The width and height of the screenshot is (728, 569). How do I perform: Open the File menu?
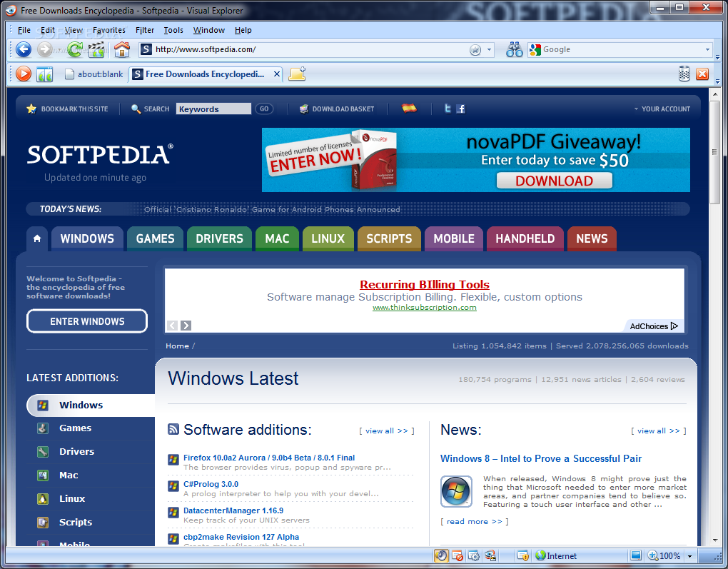tap(24, 30)
